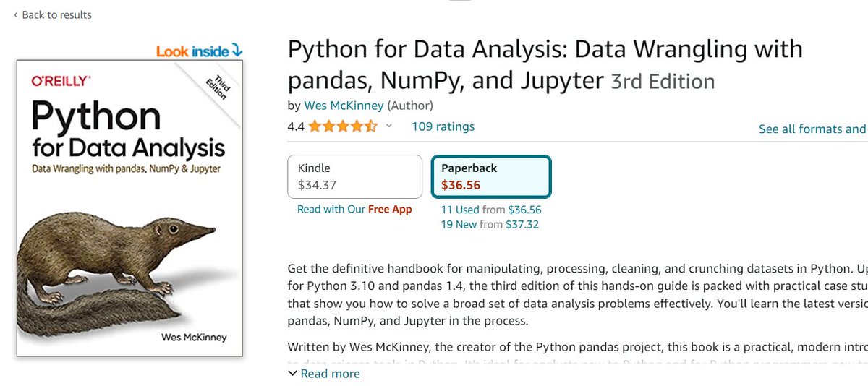The height and width of the screenshot is (386, 868).
Task: Open the rating breakdown dropdown chevron
Action: click(x=388, y=126)
